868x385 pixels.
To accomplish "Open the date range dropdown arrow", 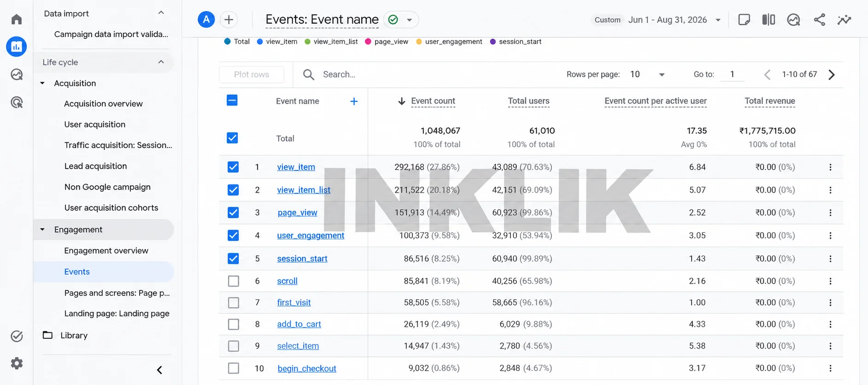I will coord(718,20).
